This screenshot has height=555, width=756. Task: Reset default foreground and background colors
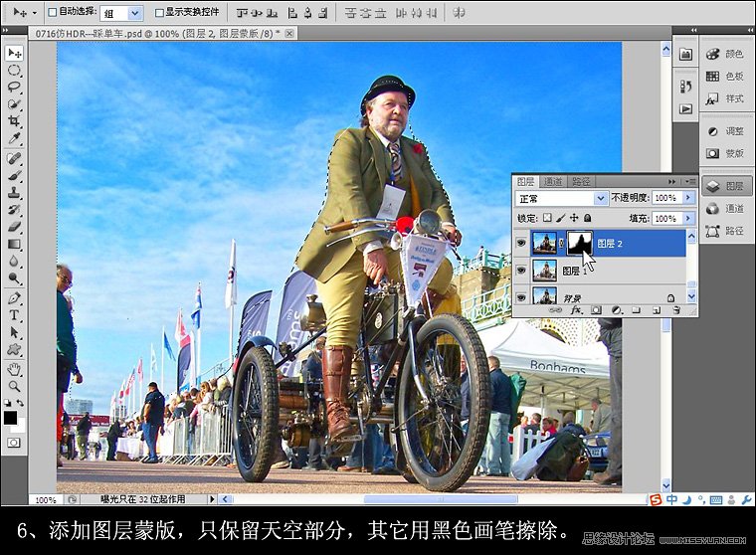(7, 403)
